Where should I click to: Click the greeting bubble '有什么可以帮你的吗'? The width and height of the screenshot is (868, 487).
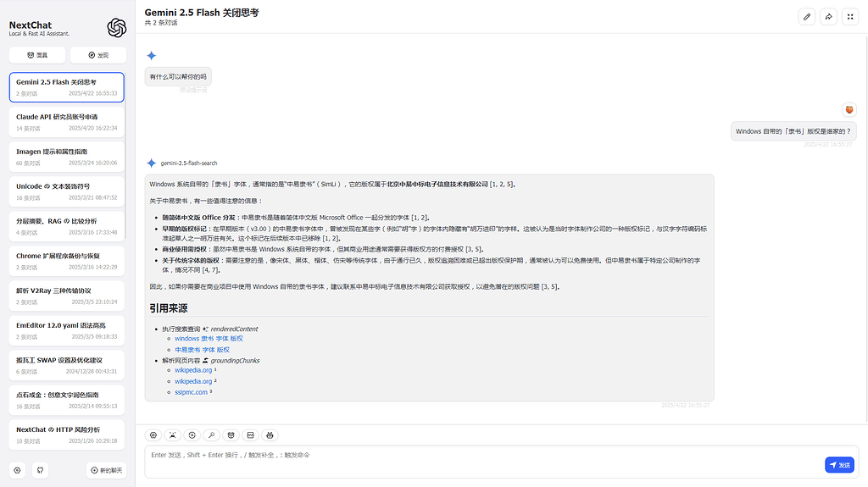pyautogui.click(x=178, y=76)
